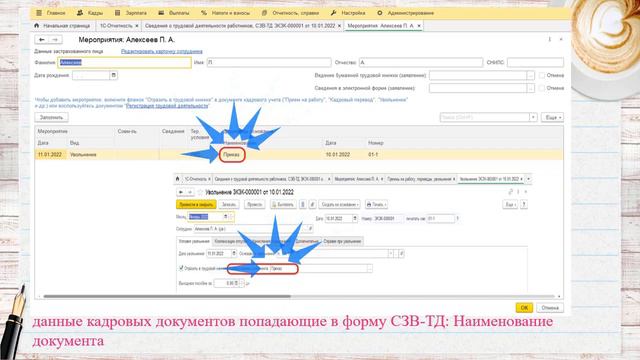Open the Еще menu above the Мероприятия table
This screenshot has height=360, width=640.
click(552, 117)
